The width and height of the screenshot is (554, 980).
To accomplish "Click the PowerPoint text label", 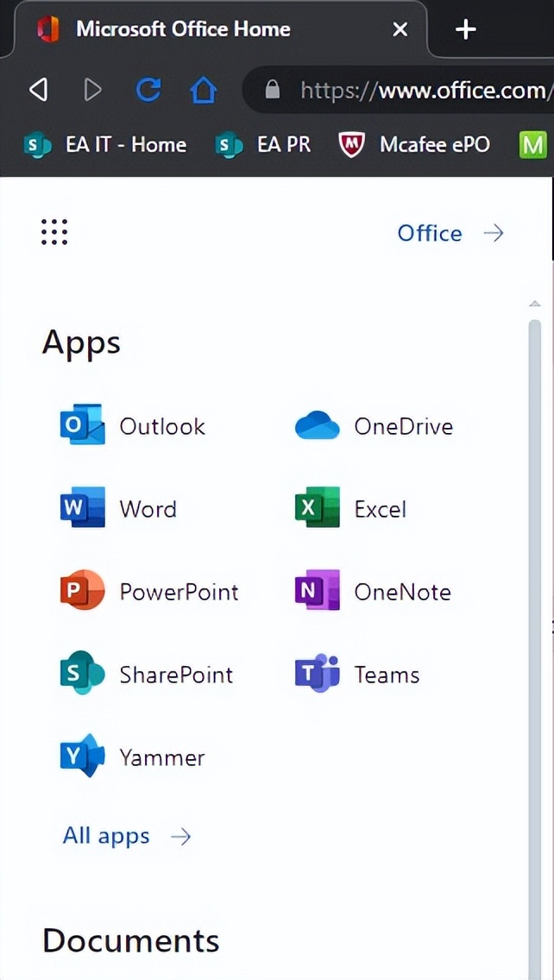I will (179, 591).
